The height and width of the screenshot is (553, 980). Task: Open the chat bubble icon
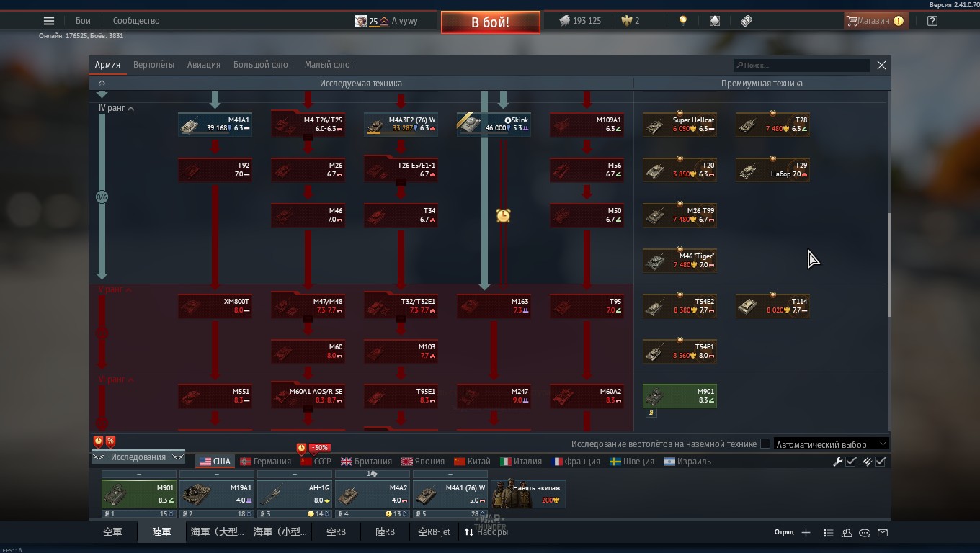click(x=865, y=533)
